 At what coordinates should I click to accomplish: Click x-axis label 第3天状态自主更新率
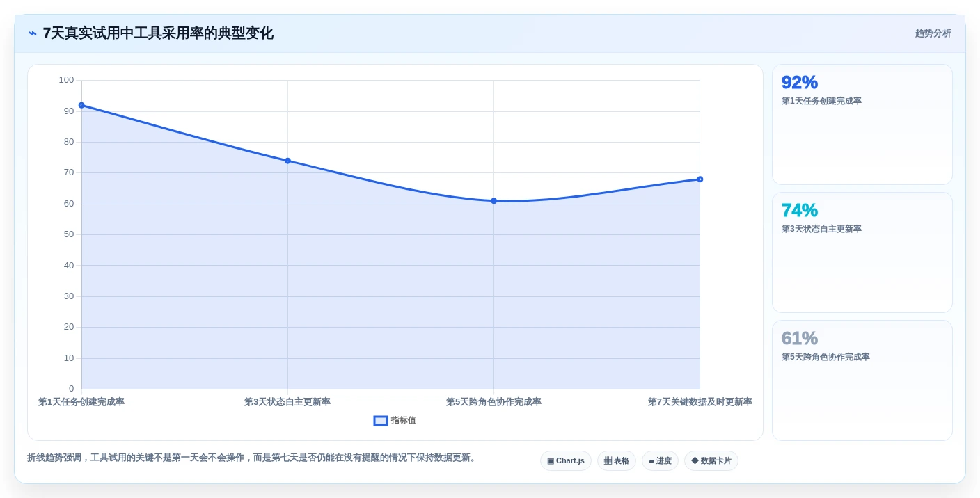click(x=287, y=402)
